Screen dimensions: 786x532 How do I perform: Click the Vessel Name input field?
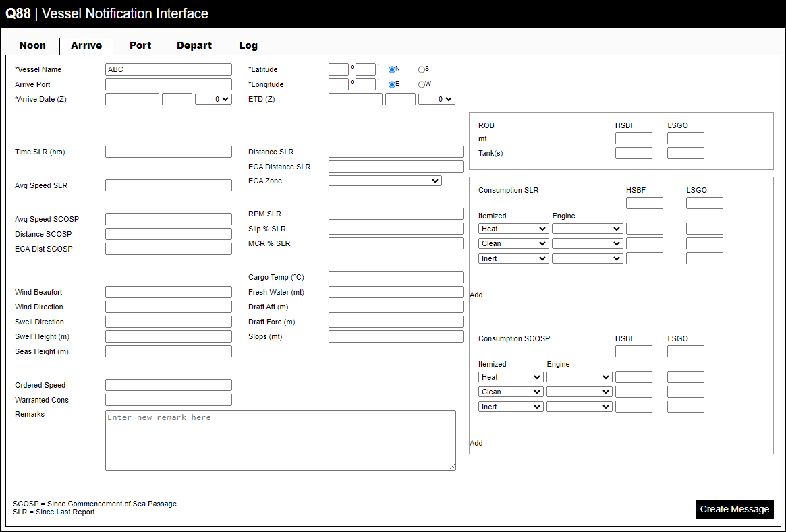tap(168, 69)
